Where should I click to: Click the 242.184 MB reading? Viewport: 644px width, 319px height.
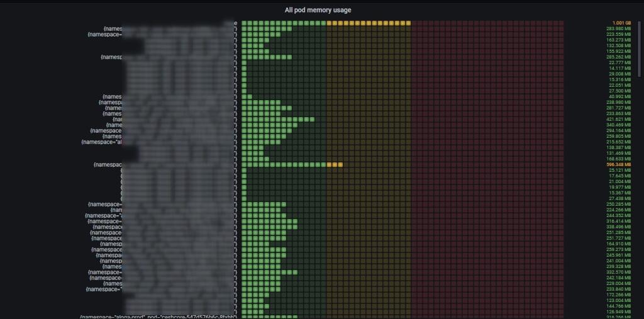point(619,277)
